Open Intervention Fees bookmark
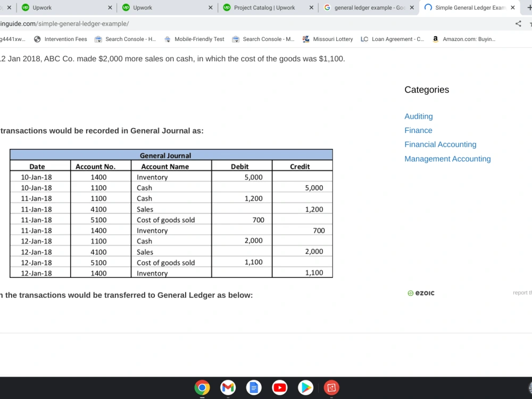 (61, 39)
